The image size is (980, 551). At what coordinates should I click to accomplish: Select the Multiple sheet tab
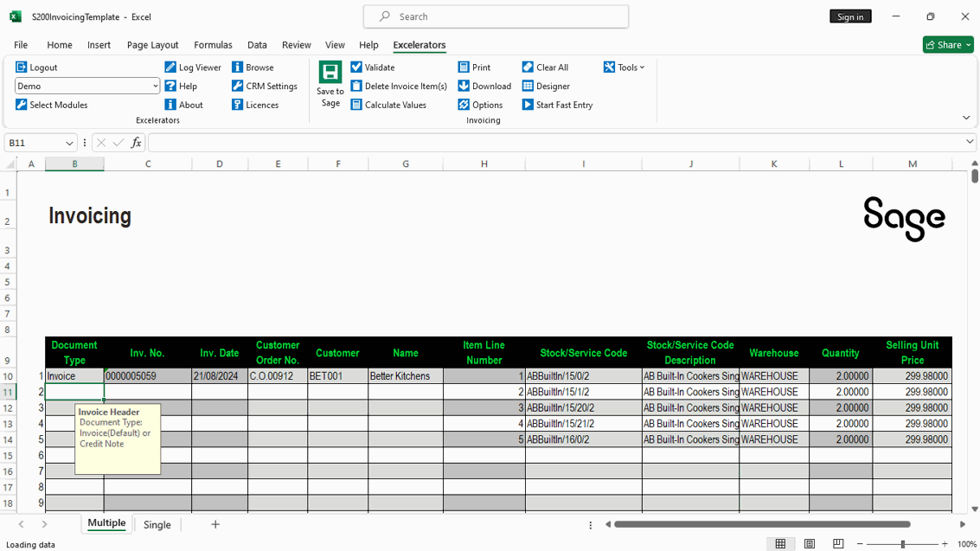[106, 523]
